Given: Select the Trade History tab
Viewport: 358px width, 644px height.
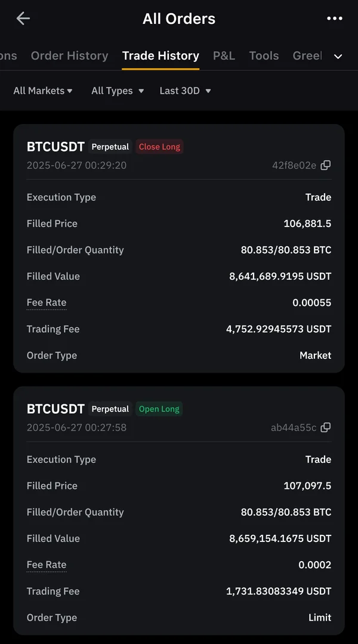Looking at the screenshot, I should coord(161,55).
